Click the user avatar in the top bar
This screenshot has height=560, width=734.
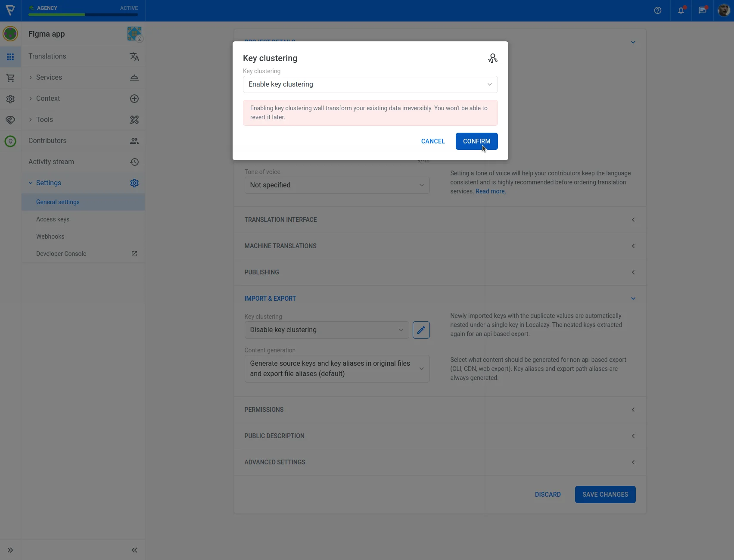point(724,10)
